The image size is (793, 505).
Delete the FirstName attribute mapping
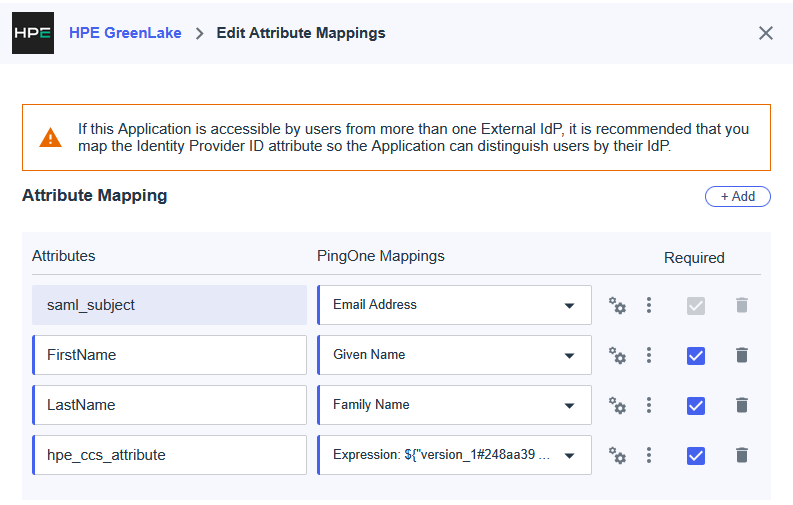point(741,355)
